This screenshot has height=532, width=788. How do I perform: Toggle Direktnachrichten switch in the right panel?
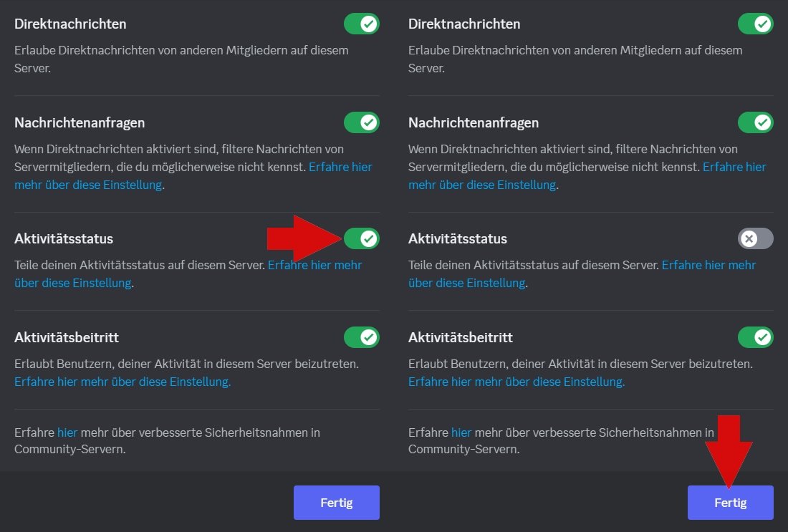755,24
